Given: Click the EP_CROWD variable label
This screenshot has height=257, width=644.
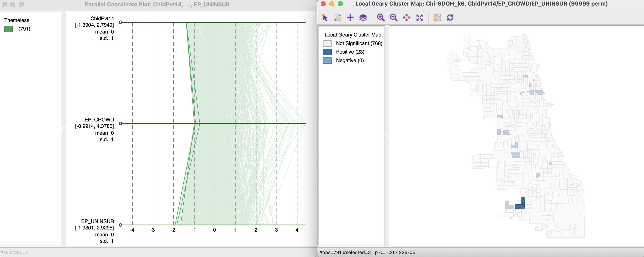Looking at the screenshot, I should 99,120.
